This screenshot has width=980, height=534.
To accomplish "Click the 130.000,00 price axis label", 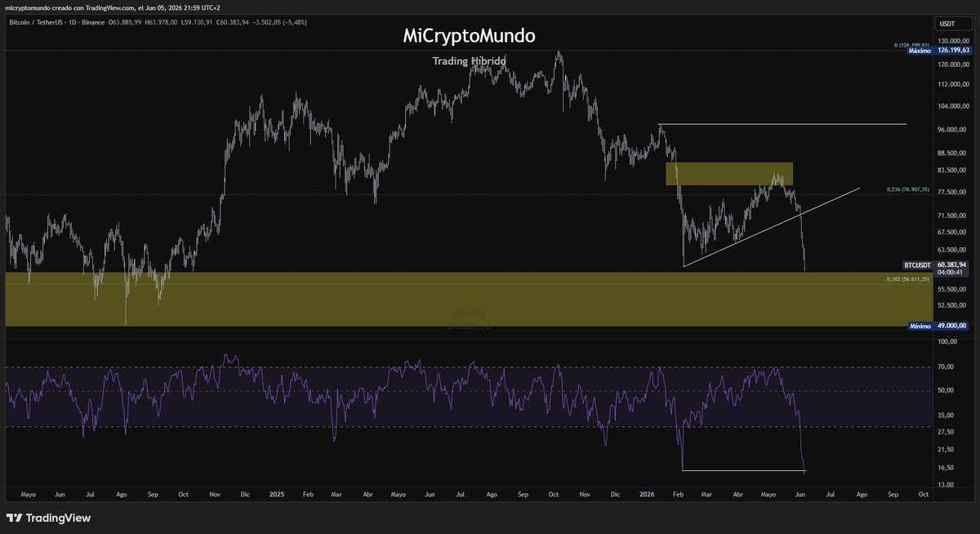I will (952, 41).
